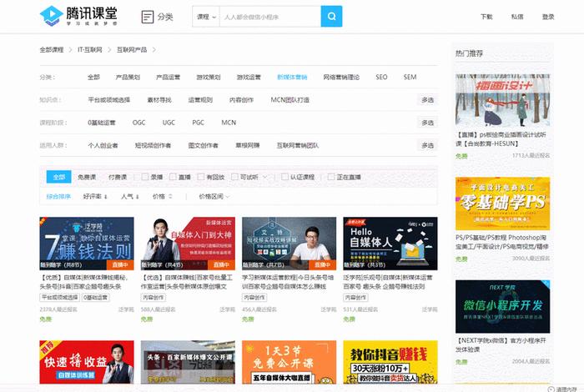
Task: Filter by 个人创业者 audience
Action: point(103,145)
